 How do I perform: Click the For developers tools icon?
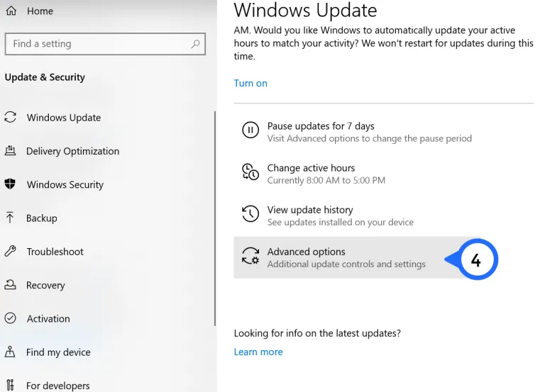pyautogui.click(x=11, y=385)
